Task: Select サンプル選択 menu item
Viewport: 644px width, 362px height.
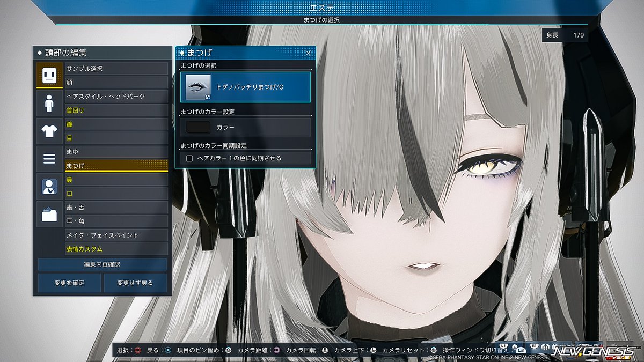Action: pos(116,69)
